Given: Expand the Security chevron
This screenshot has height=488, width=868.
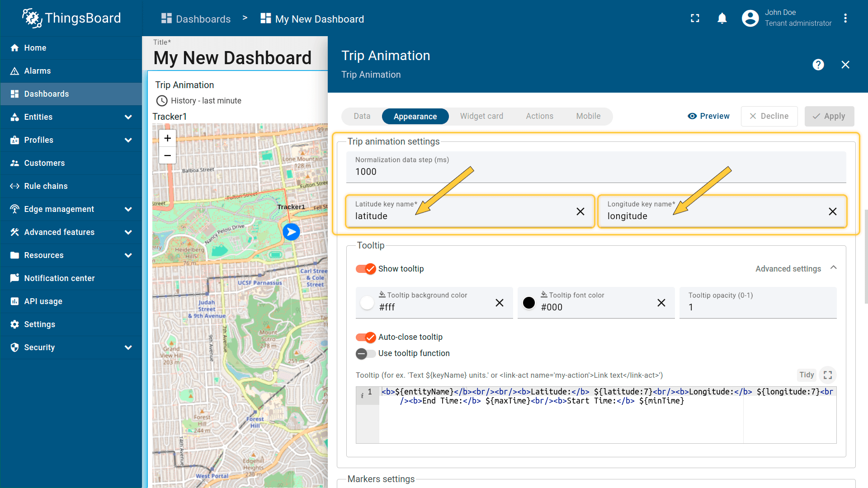Looking at the screenshot, I should [x=128, y=347].
